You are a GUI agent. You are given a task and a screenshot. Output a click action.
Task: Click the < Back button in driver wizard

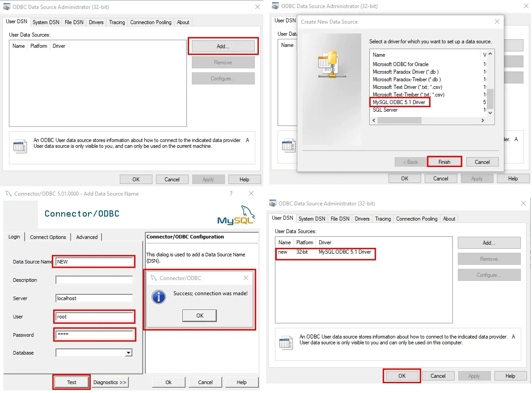[410, 162]
